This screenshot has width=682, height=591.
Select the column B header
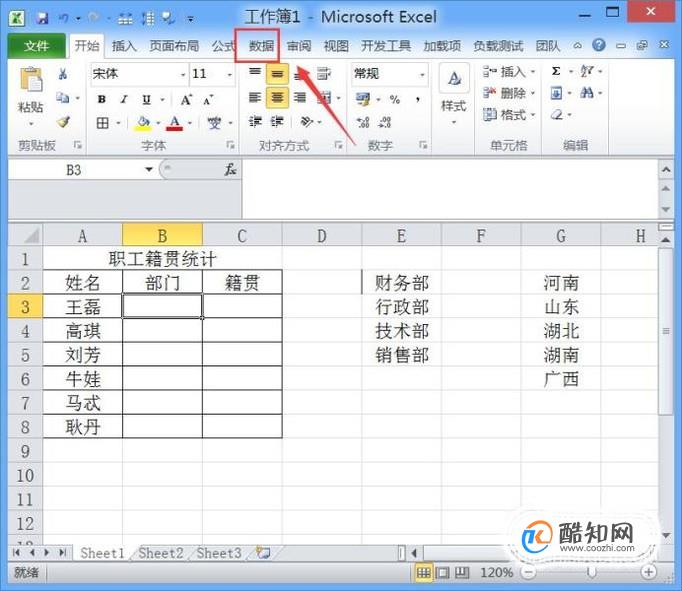tap(162, 236)
